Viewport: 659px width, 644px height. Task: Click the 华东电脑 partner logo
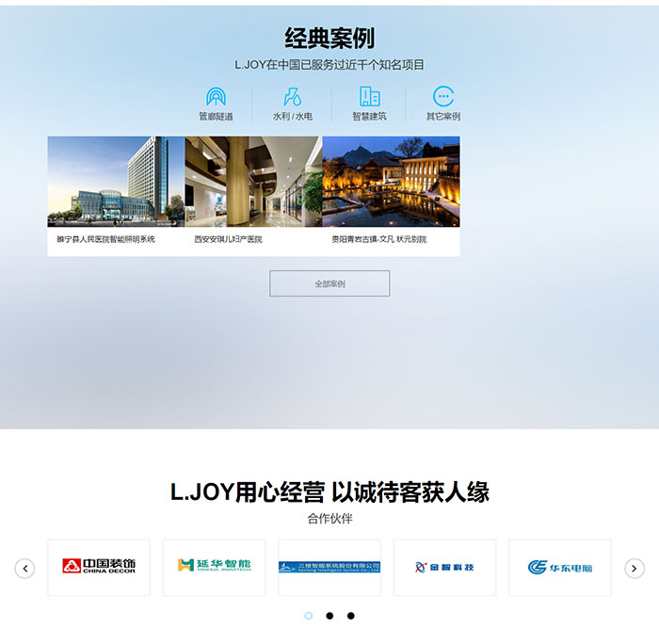tap(560, 567)
